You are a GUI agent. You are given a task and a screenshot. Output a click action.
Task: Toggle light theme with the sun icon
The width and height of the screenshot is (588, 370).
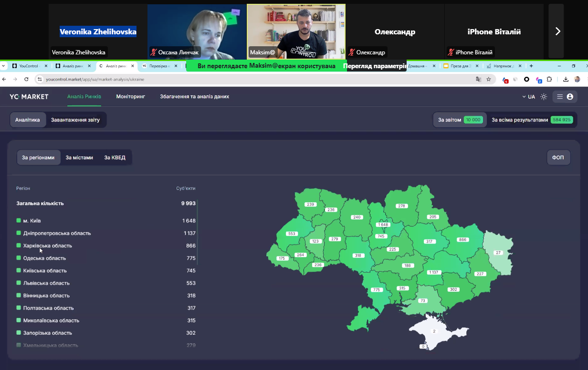tap(544, 96)
